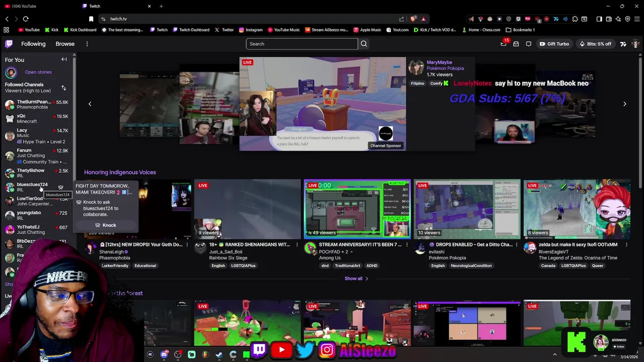Open the browser extensions puzzle icon
This screenshot has height=362, width=644.
pos(575,19)
